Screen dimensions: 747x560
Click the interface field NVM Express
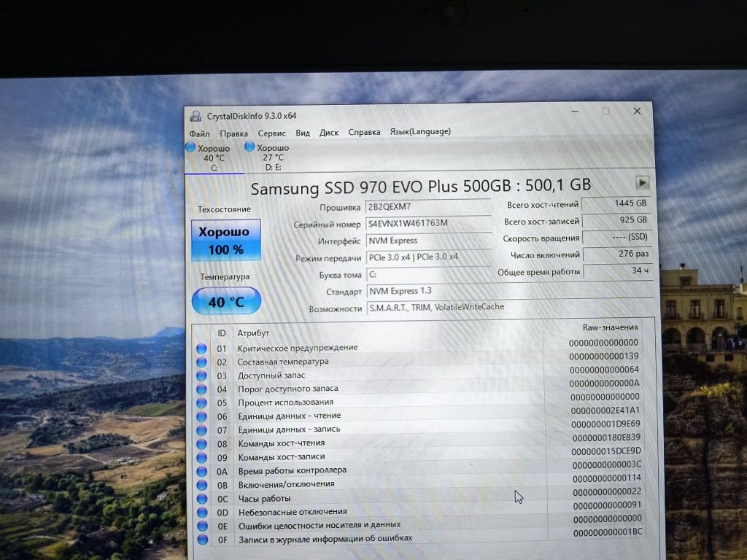(429, 241)
